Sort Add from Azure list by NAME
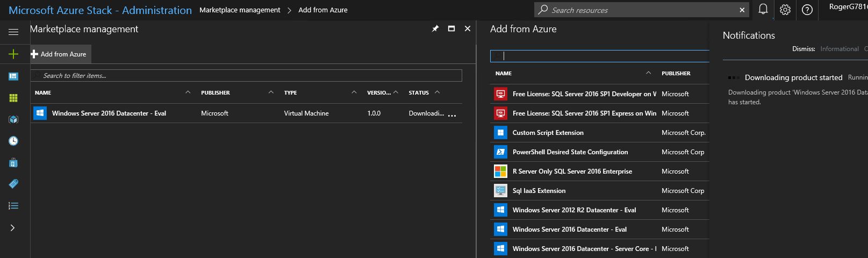Image resolution: width=868 pixels, height=258 pixels. (x=504, y=73)
